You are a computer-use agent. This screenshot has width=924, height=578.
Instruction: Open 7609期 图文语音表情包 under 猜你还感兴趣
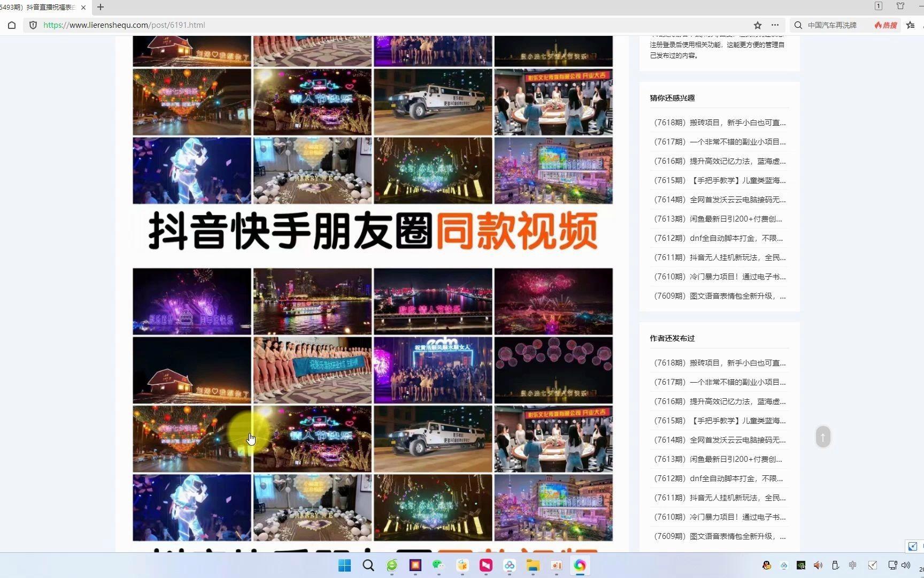pyautogui.click(x=720, y=296)
